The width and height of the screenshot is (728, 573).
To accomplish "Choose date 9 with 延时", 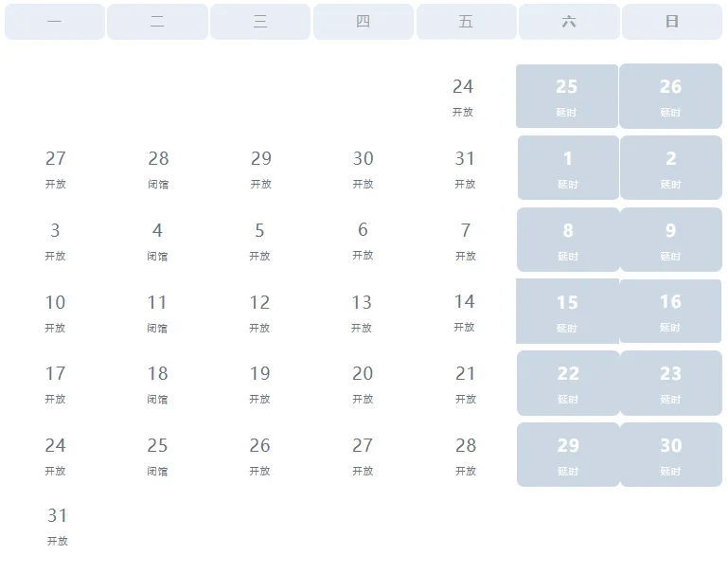I will pyautogui.click(x=671, y=240).
